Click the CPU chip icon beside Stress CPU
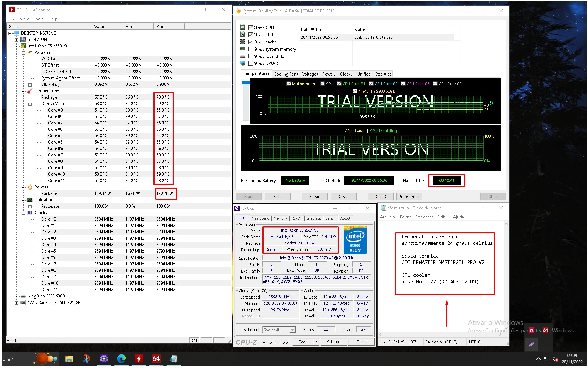Image resolution: width=588 pixels, height=368 pixels. 243,27
